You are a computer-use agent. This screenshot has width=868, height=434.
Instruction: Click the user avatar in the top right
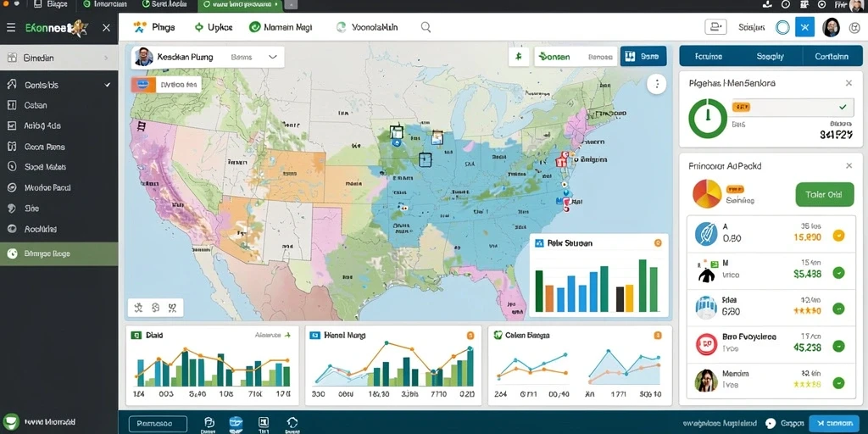point(832,27)
